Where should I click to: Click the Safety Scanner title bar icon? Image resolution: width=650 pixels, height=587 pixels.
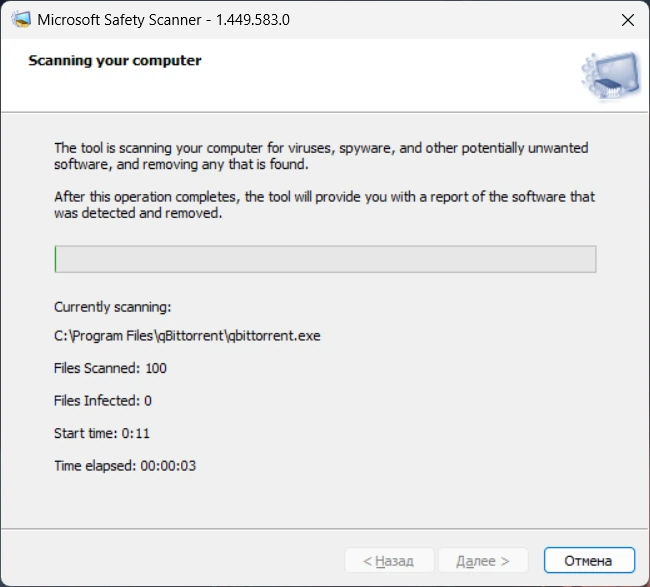pyautogui.click(x=21, y=19)
